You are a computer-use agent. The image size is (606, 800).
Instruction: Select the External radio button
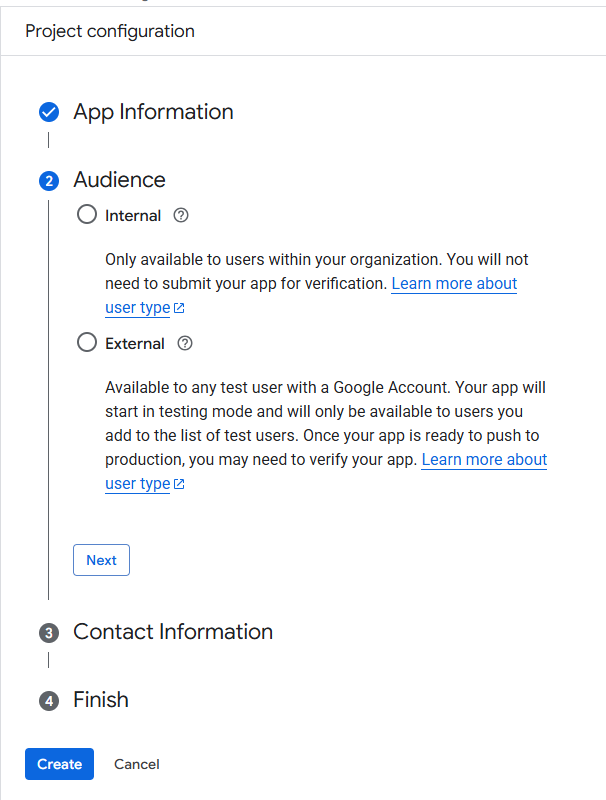pos(87,343)
